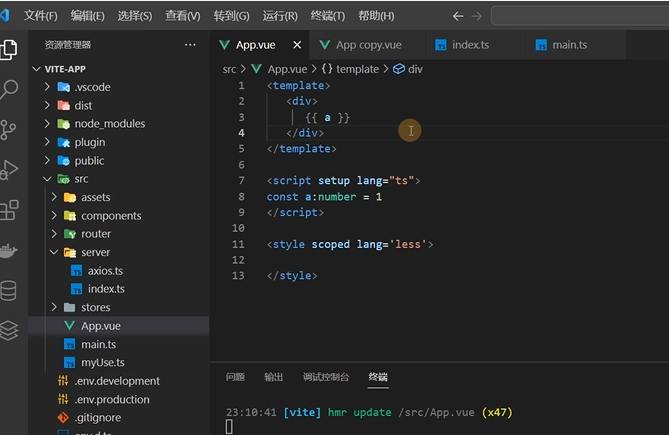Image resolution: width=669 pixels, height=435 pixels.
Task: Switch to the App copy.vue tab
Action: 369,45
